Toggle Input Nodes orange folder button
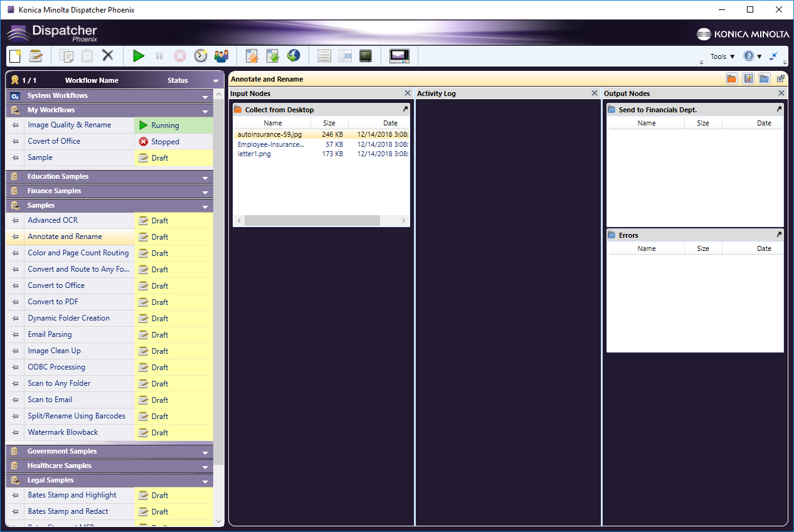The height and width of the screenshot is (532, 794). coord(732,78)
